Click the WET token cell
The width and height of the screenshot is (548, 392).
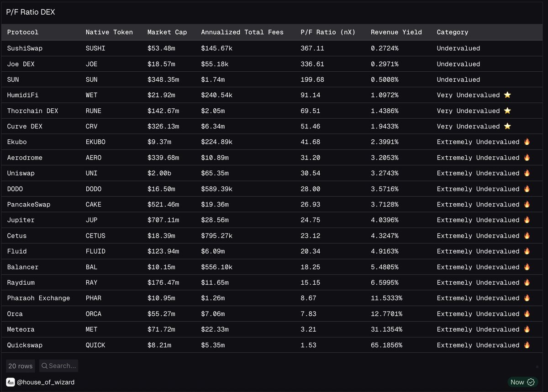91,95
